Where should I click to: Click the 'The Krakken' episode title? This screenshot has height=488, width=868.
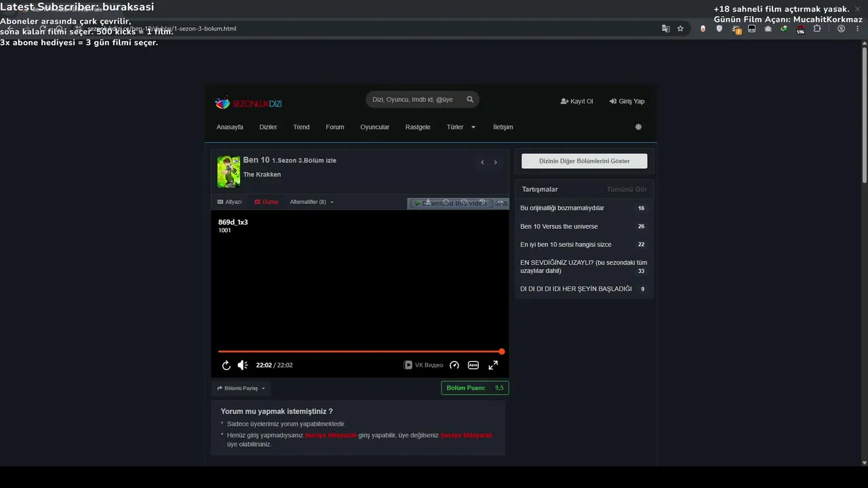point(262,174)
